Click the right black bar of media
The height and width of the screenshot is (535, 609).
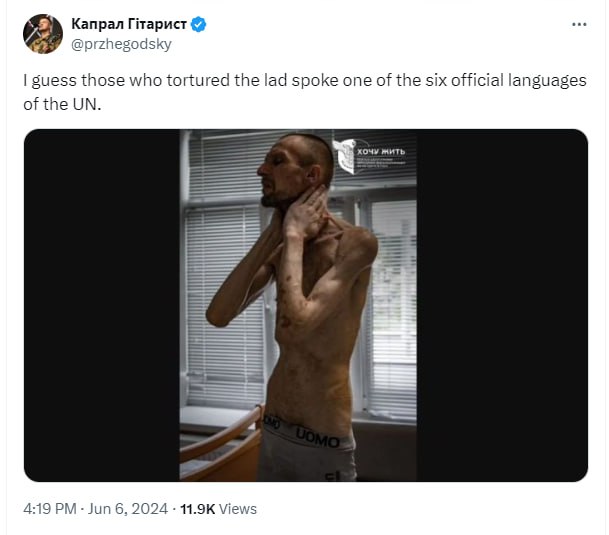click(x=502, y=305)
